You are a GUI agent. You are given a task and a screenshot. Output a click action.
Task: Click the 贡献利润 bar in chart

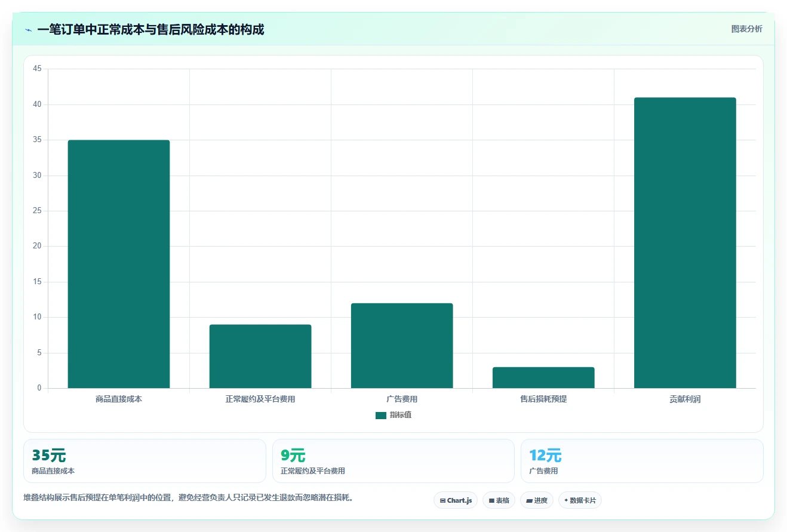click(x=685, y=243)
